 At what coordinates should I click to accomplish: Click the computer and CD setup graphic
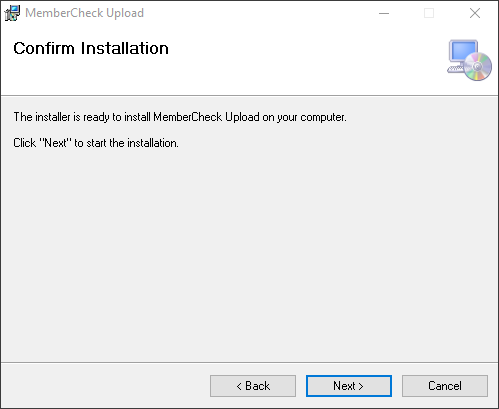point(469,60)
